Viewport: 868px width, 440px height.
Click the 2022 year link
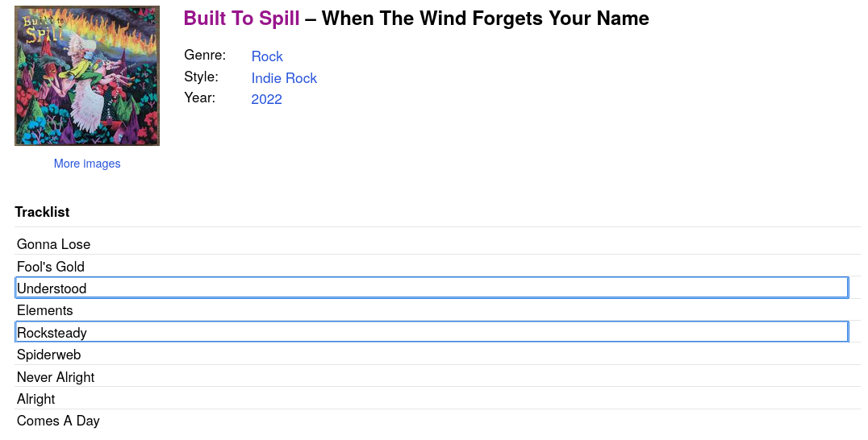point(266,99)
